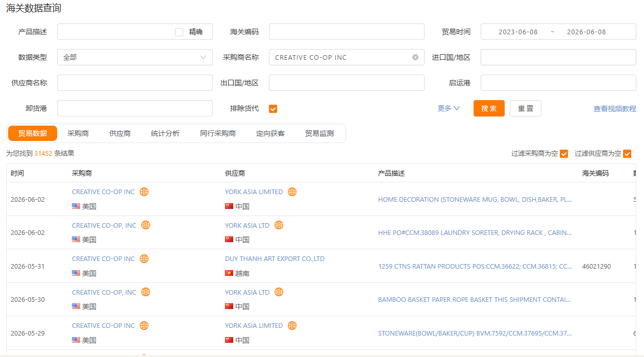Open HOME DECORATION (STONEWARE MUG product description link
This screenshot has height=357, width=644.
[x=475, y=199]
